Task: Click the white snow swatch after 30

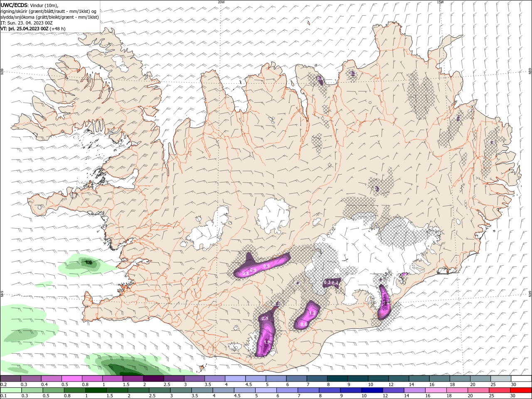Action: [x=521, y=379]
